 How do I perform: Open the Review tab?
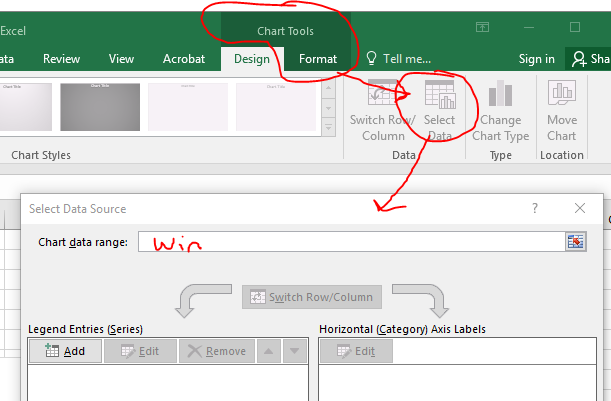coord(62,59)
